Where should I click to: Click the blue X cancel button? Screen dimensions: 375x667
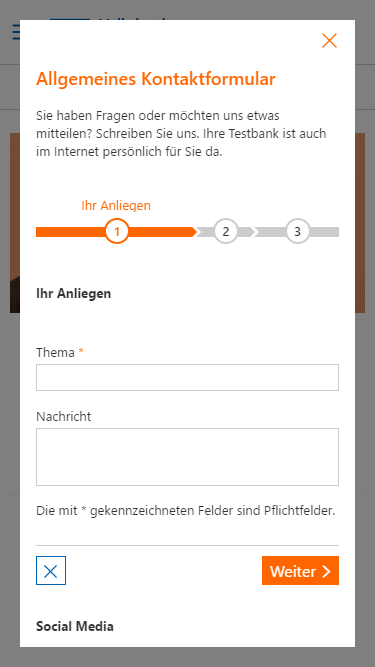(51, 570)
